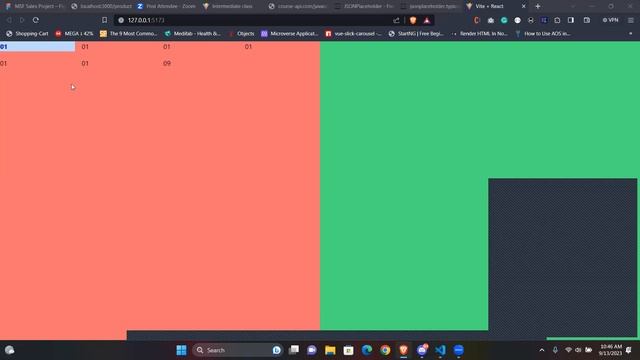
Task: Open the green Grammarly extension icon
Action: (504, 20)
